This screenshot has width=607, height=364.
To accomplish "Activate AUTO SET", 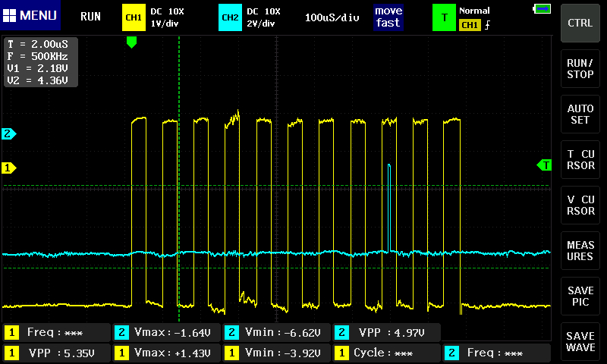I will tap(580, 115).
